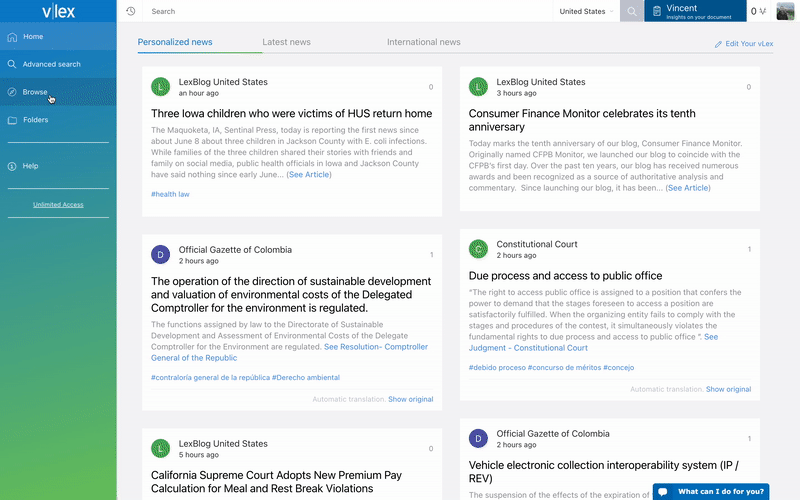Open See Resolution- Comptroller General link
800x500 pixels.
(x=289, y=353)
